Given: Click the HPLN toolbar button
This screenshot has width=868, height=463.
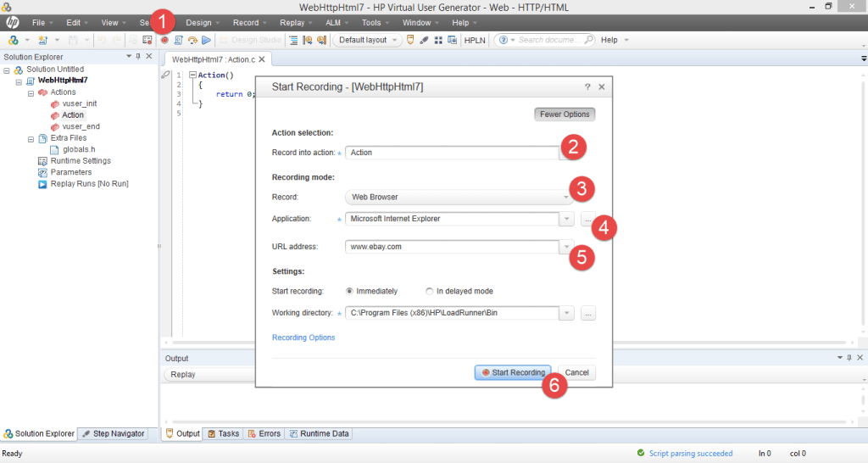Looking at the screenshot, I should (x=475, y=40).
